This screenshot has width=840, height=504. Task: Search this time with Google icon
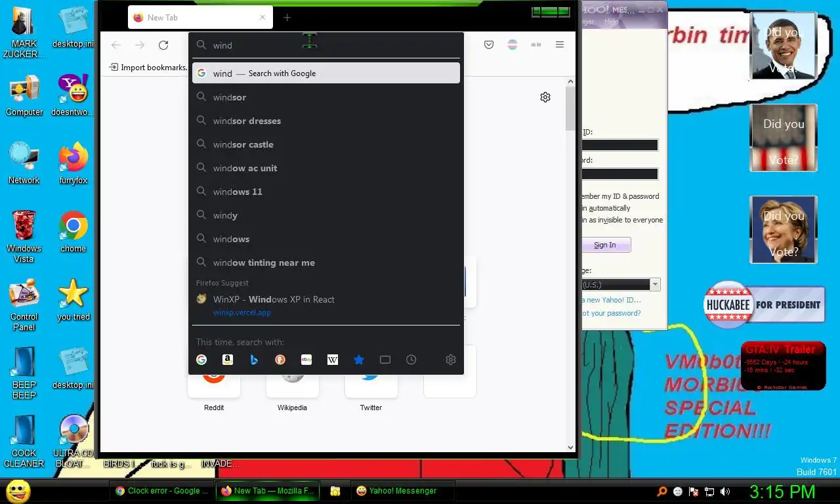(201, 360)
